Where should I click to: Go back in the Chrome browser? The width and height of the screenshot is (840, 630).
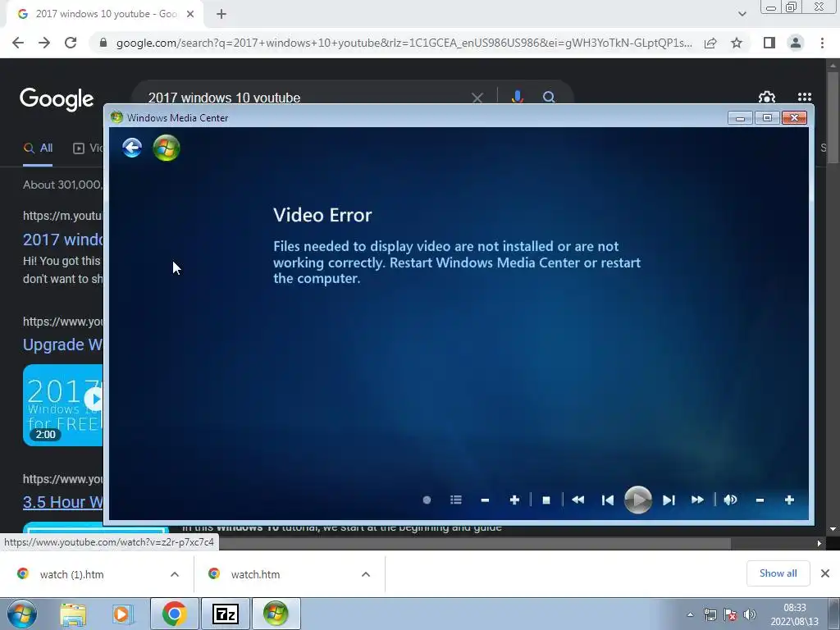(18, 43)
